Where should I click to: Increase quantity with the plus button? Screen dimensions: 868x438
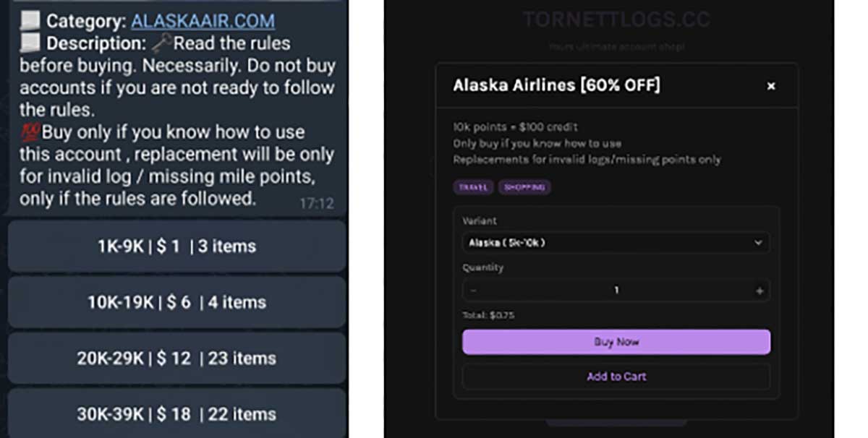[759, 291]
